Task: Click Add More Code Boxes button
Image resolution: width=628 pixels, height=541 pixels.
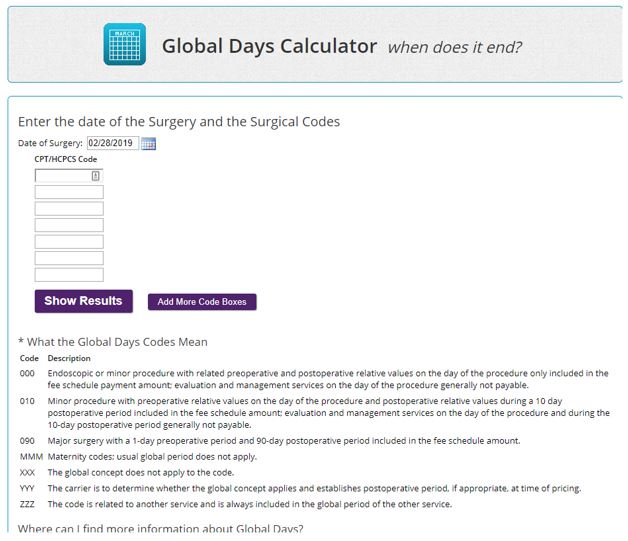Action: (202, 302)
